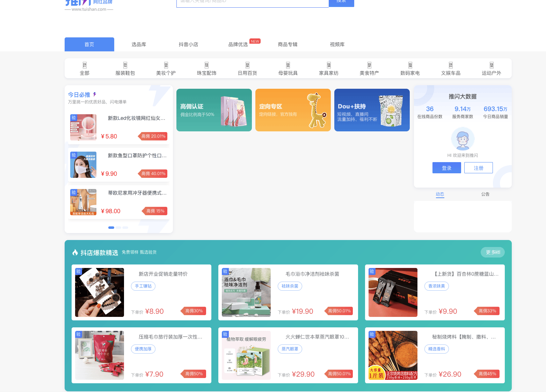Open the compressed towel product image
This screenshot has height=392, width=546.
click(x=100, y=355)
